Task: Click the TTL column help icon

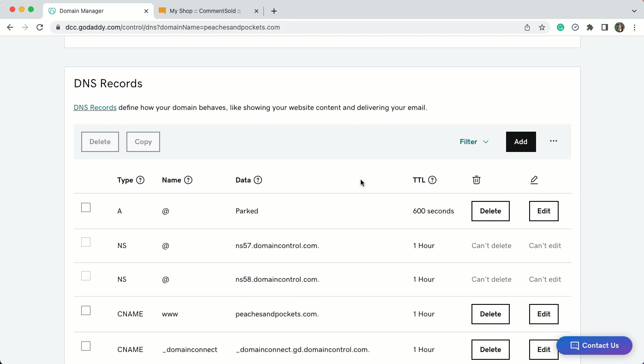Action: point(432,180)
